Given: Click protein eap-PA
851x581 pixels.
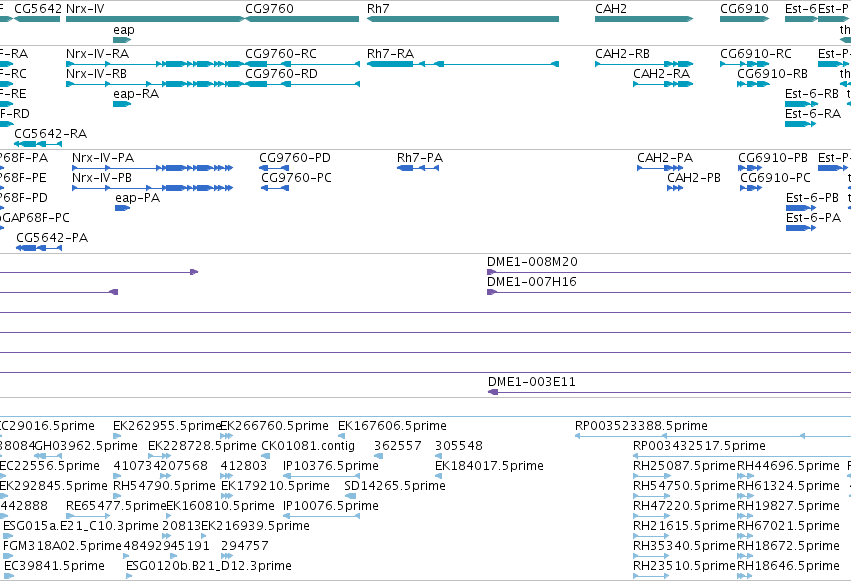Looking at the screenshot, I should pos(123,208).
